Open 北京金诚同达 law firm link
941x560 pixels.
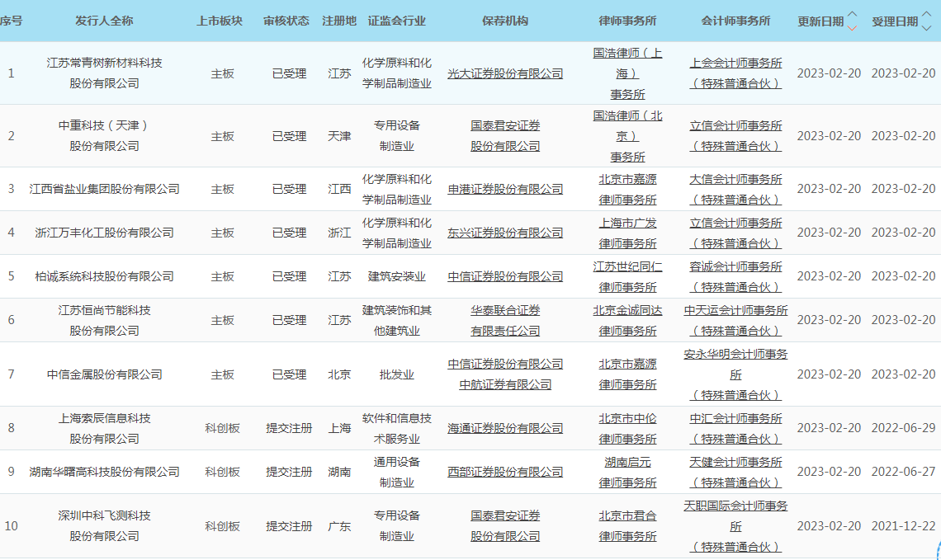(627, 310)
